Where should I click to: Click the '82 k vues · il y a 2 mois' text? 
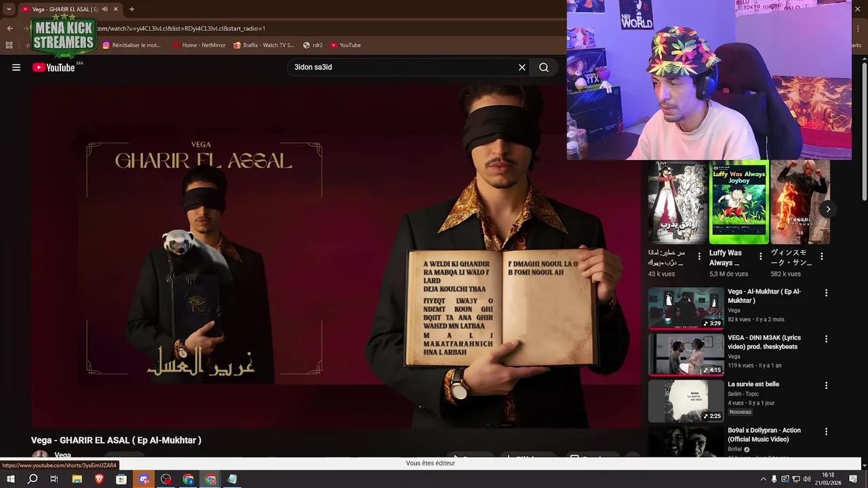point(756,319)
